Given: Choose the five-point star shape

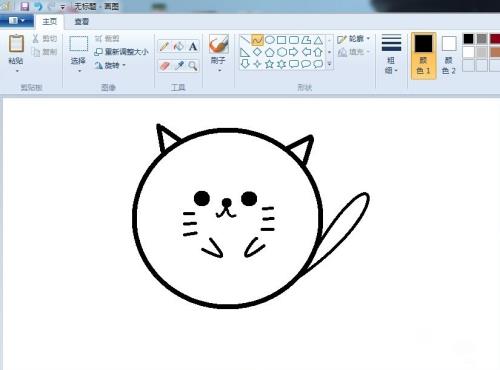Looking at the screenshot, I should [x=269, y=64].
